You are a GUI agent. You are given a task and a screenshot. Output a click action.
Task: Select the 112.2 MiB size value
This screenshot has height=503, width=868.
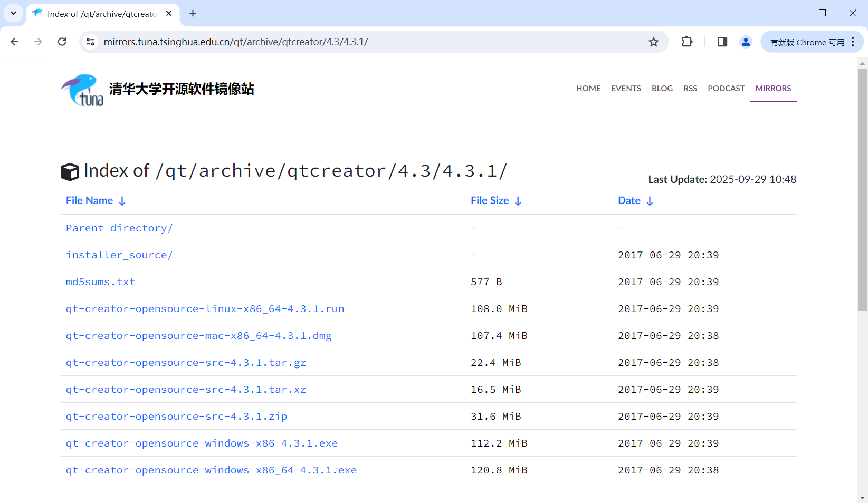(499, 443)
